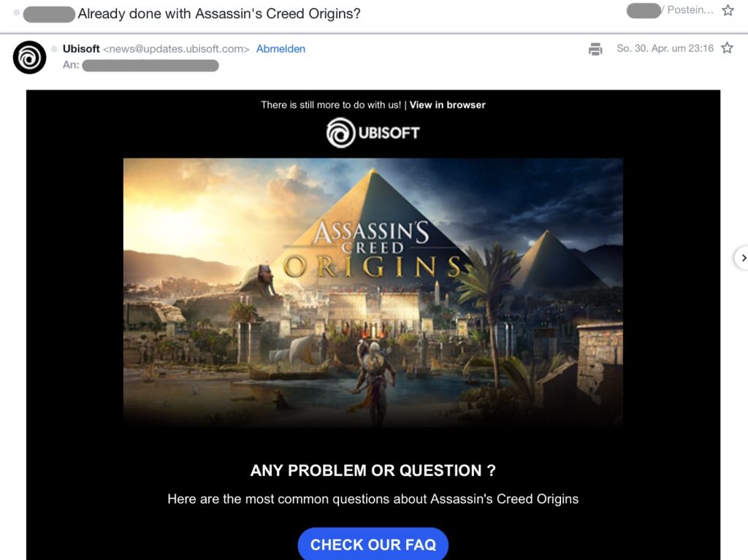Click the status dot beside Ubisoft sender name
The width and height of the screenshot is (748, 560).
tap(54, 49)
